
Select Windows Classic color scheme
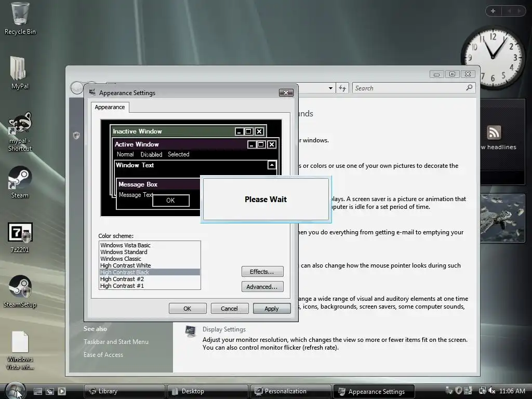[x=150, y=259]
